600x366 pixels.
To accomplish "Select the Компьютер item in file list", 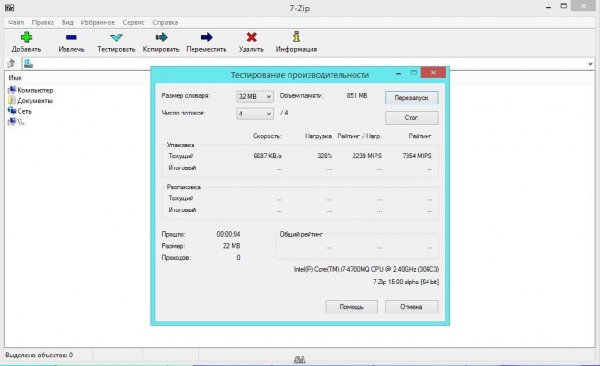I will pyautogui.click(x=31, y=90).
